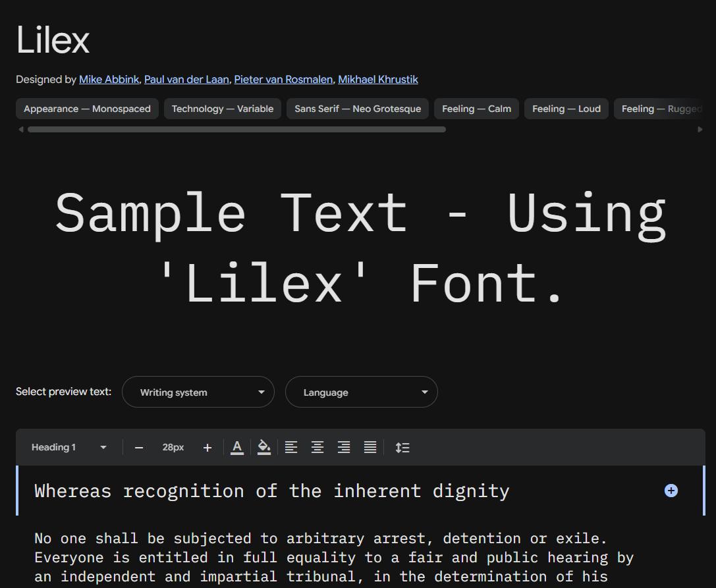Select the Sans Serif — Neo Grotesque tag
The image size is (716, 588).
[x=358, y=109]
